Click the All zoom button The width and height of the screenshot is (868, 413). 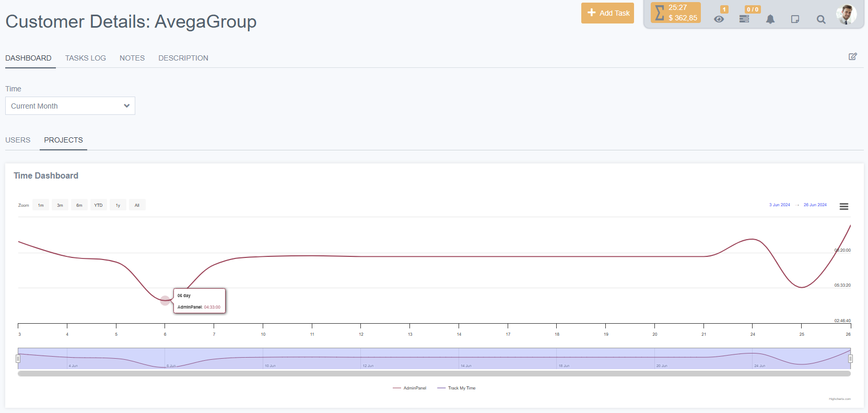pos(137,205)
